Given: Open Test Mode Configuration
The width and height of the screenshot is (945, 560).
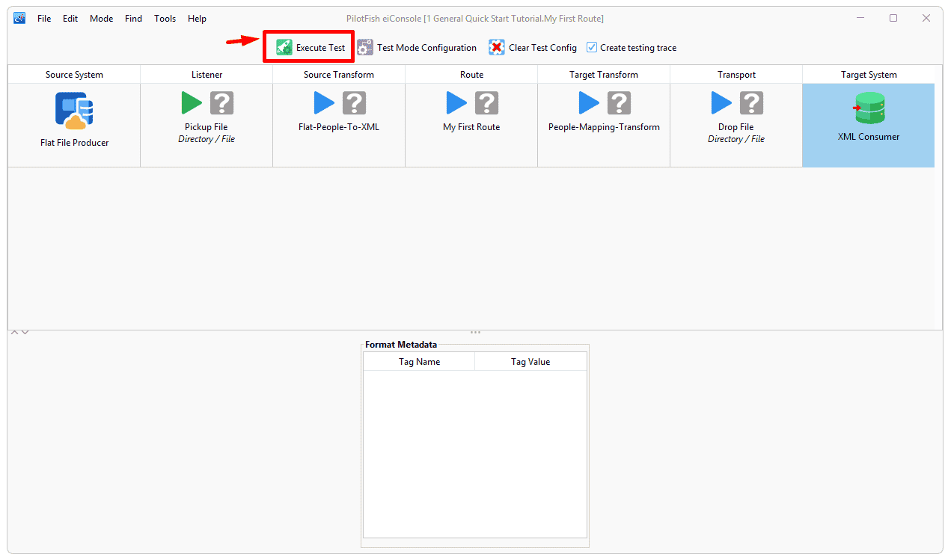Looking at the screenshot, I should click(417, 48).
